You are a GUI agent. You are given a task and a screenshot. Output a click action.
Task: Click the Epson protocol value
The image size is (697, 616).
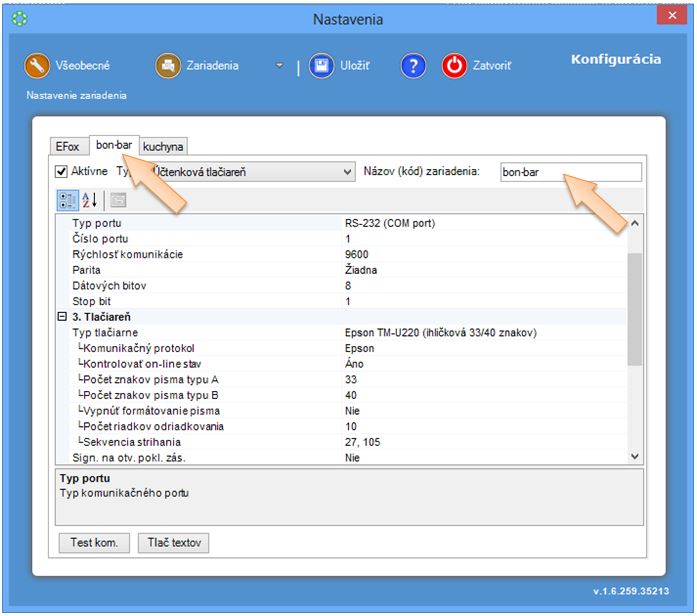pyautogui.click(x=359, y=348)
